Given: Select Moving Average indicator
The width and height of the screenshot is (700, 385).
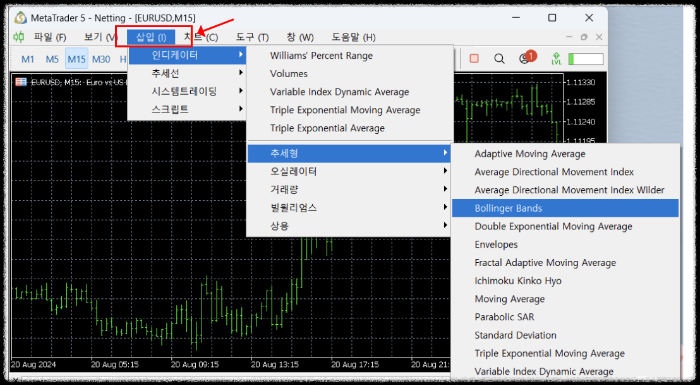Looking at the screenshot, I should (509, 299).
